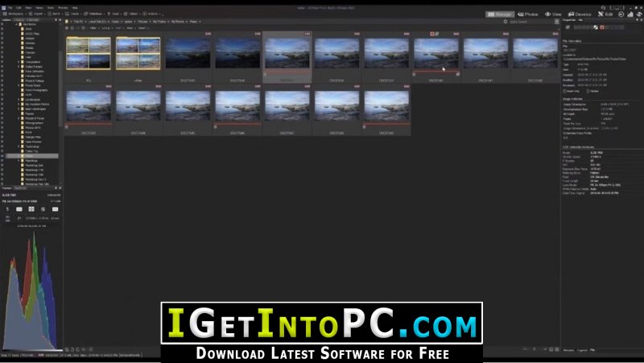Open the Editors toolbar dropdown
The width and height of the screenshot is (644, 363).
132,14
